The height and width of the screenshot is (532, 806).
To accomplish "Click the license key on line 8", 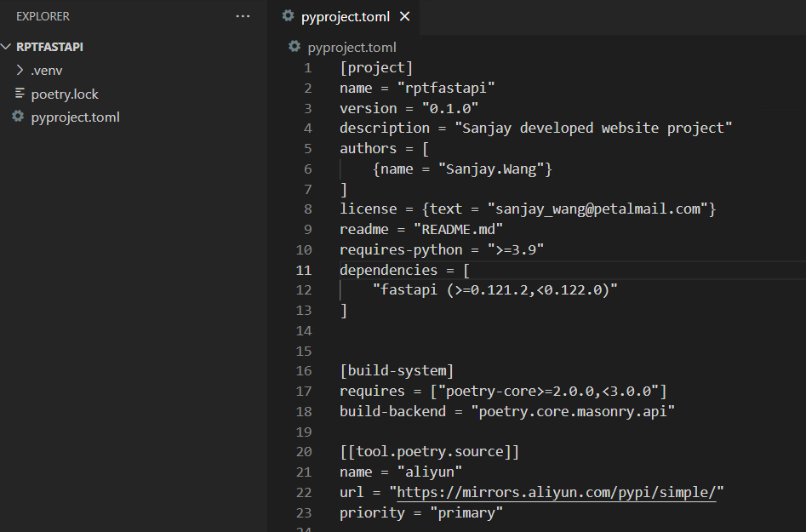I will tap(368, 209).
